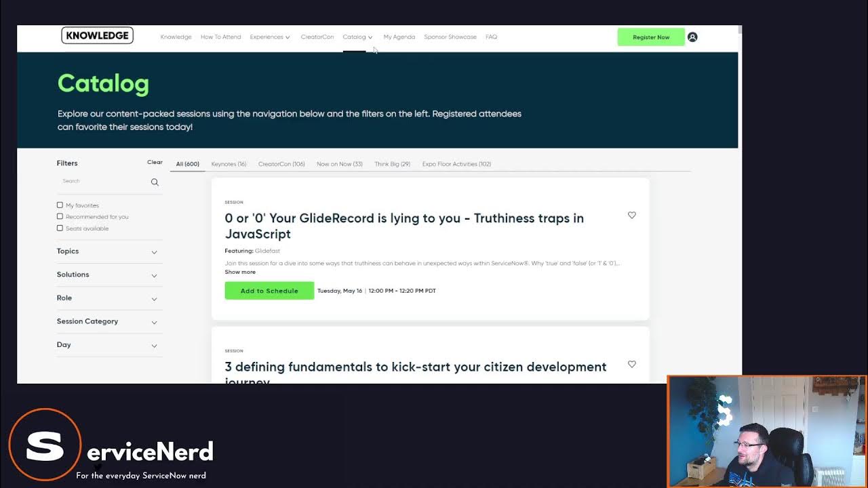Open the user profile icon
868x488 pixels.
point(692,37)
